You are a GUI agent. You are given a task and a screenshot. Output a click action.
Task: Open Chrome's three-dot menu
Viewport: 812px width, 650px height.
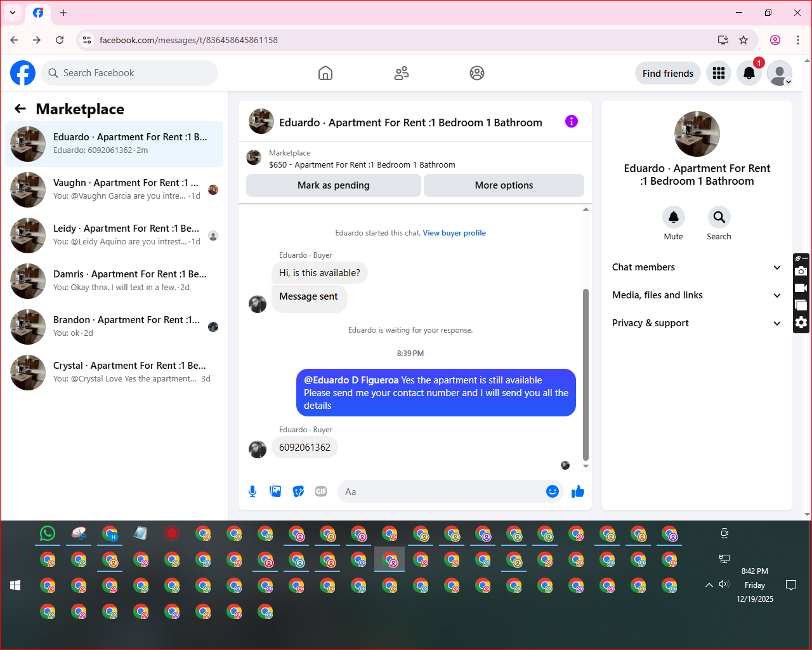[798, 40]
